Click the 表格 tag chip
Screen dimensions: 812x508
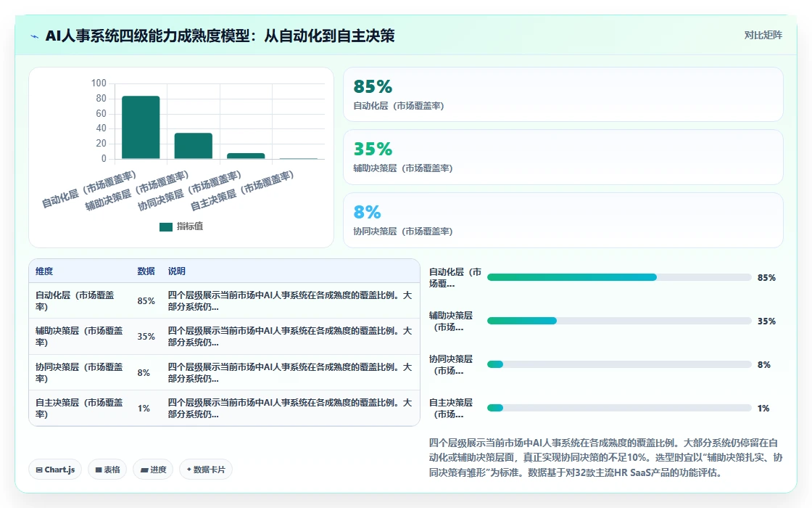pyautogui.click(x=107, y=470)
